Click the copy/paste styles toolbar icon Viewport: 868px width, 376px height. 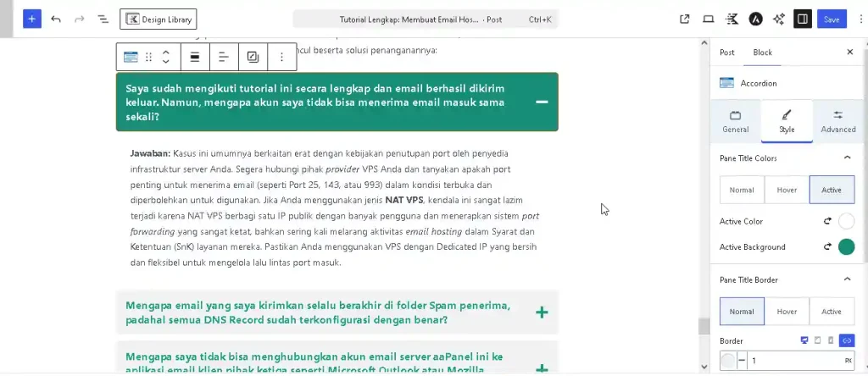pyautogui.click(x=253, y=57)
